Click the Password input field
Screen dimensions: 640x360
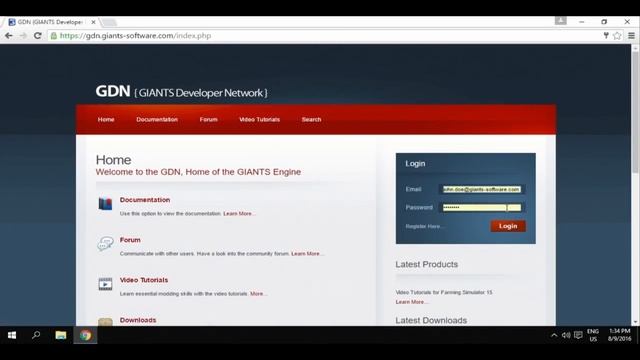482,207
